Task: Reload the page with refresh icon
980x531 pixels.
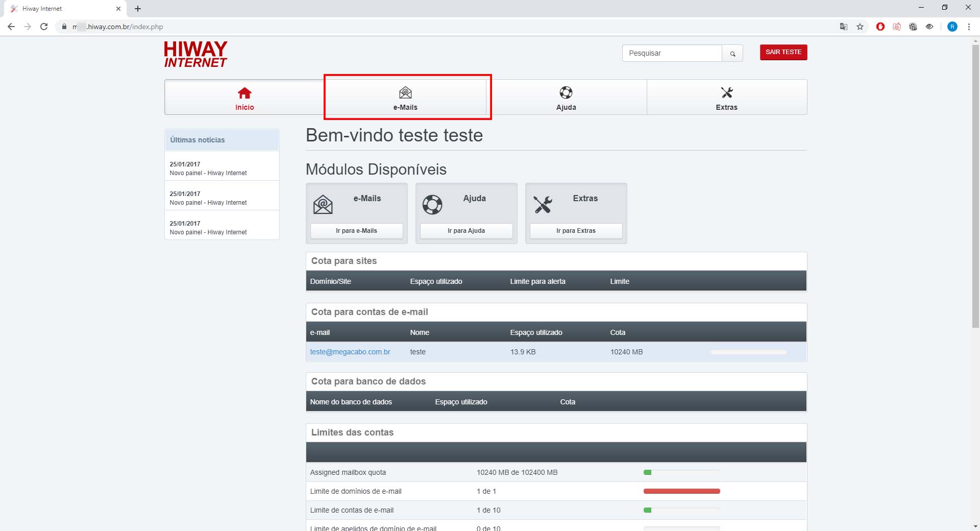Action: click(44, 27)
